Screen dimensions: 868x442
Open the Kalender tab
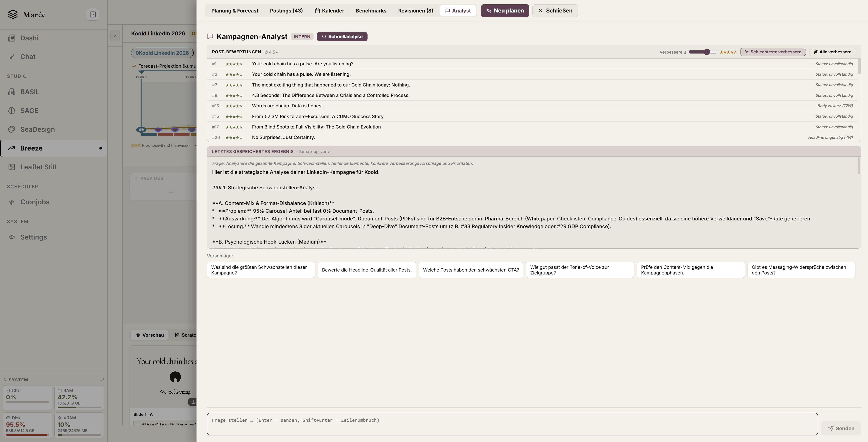(x=330, y=11)
